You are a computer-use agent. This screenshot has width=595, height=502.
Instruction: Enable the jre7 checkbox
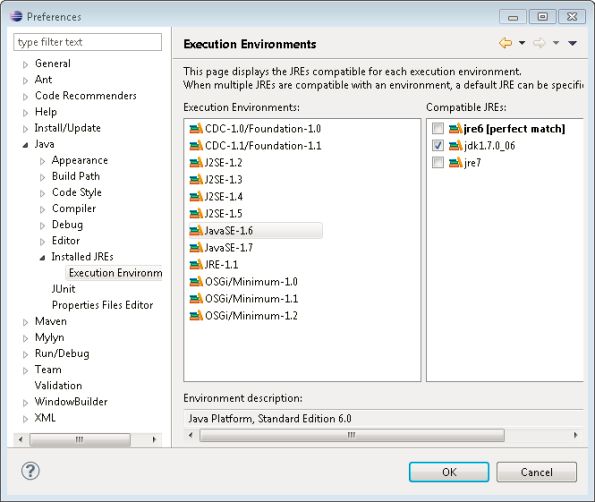[438, 162]
